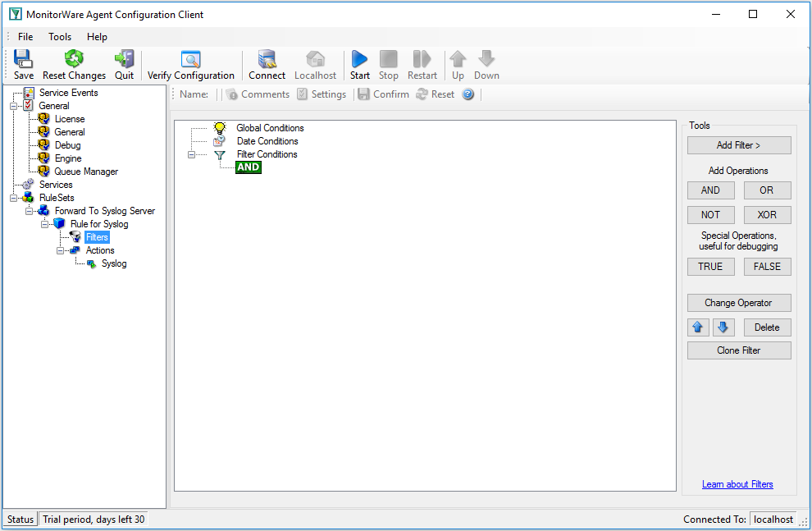This screenshot has width=812, height=531.
Task: Run Verify Configuration from the toolbar
Action: coord(190,66)
